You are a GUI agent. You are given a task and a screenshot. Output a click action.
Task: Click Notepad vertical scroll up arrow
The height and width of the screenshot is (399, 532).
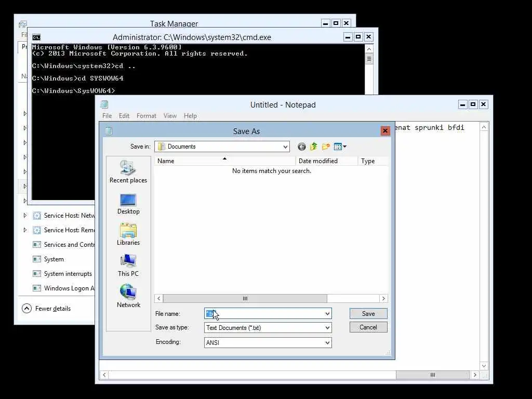click(484, 127)
